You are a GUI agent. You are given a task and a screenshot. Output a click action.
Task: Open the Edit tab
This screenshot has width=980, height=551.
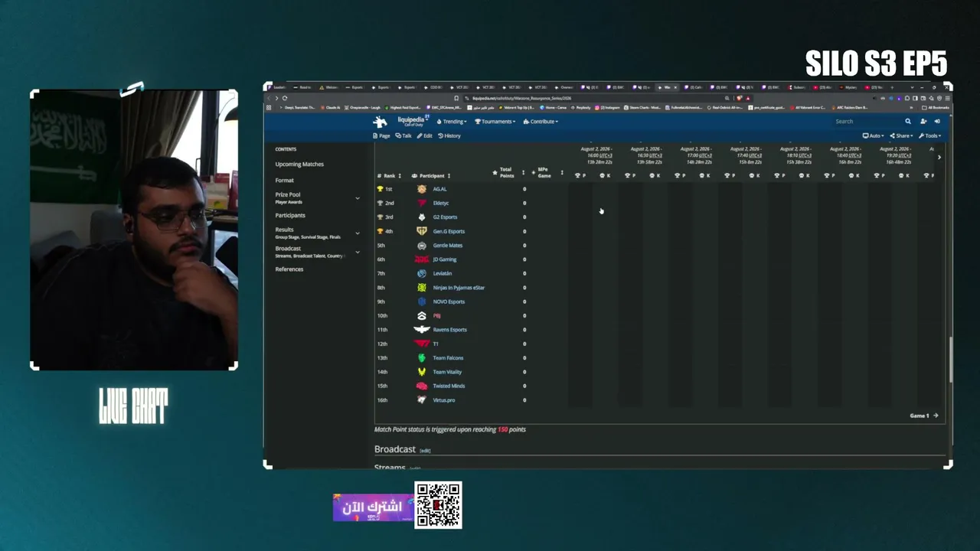[x=425, y=136]
